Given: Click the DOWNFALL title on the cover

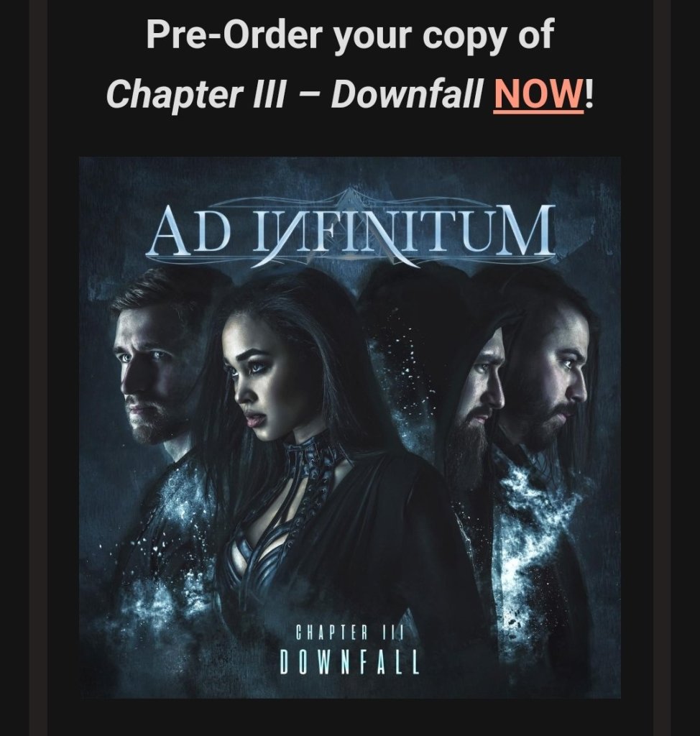Looking at the screenshot, I should coord(349,663).
